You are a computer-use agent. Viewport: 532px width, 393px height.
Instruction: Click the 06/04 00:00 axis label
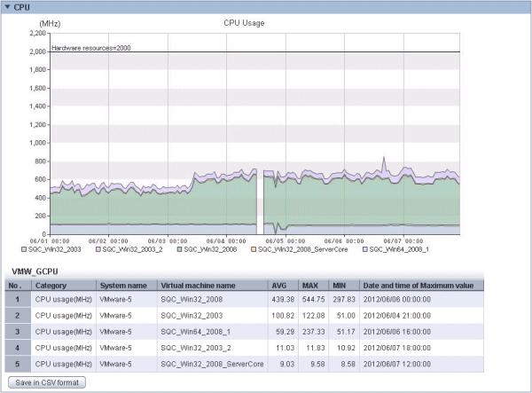coord(226,241)
